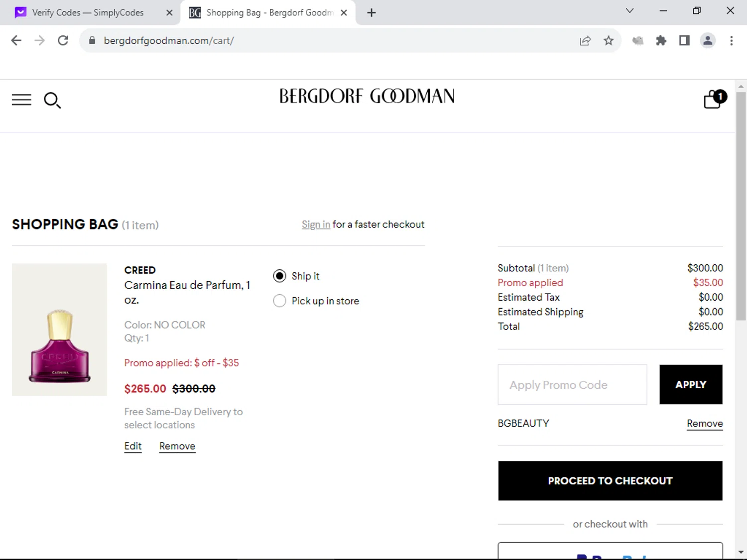Click the Total $265.00 amount
Image resolution: width=747 pixels, height=560 pixels.
tap(705, 327)
